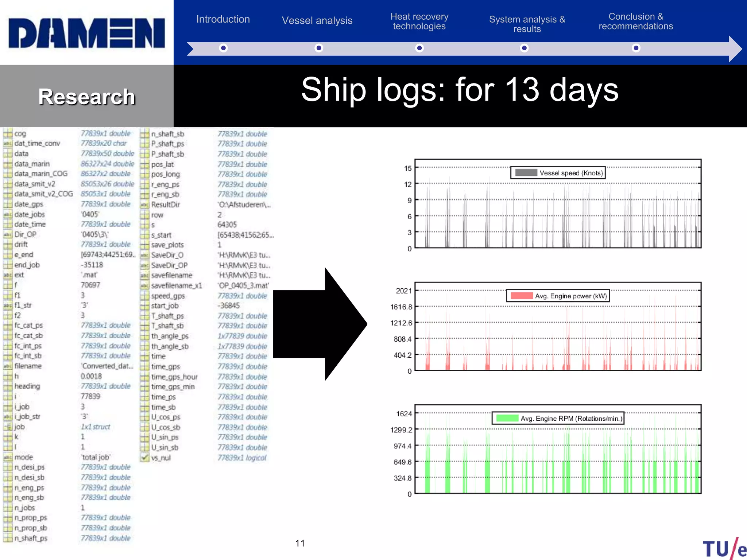Viewport: 747px width, 560px height.
Task: Click the matrix icon beside drift
Action: [x=8, y=244]
